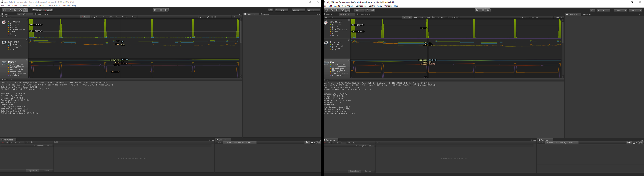Screen dimensions: 644x176
Task: Select the Move tool in right window
Action: pos(332,10)
